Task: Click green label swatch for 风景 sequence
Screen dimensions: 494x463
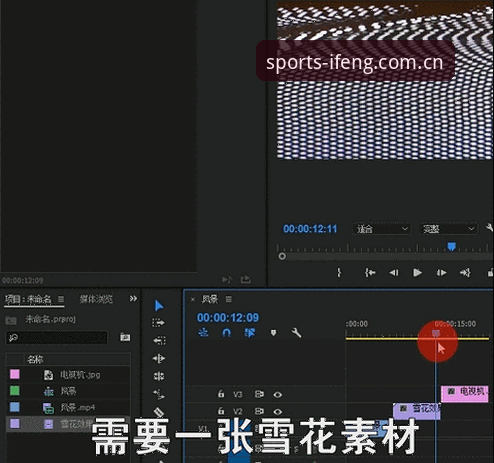Action: click(15, 390)
